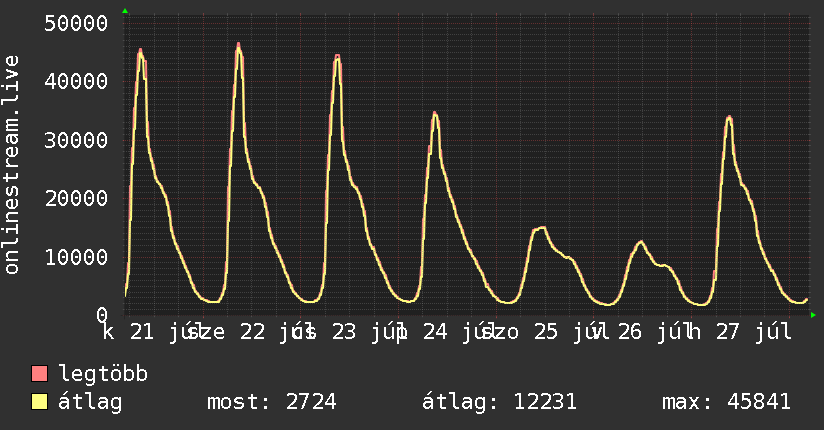824x430 pixels.
Task: Click the onlinestream.live vertical axis title
Action: [11, 165]
